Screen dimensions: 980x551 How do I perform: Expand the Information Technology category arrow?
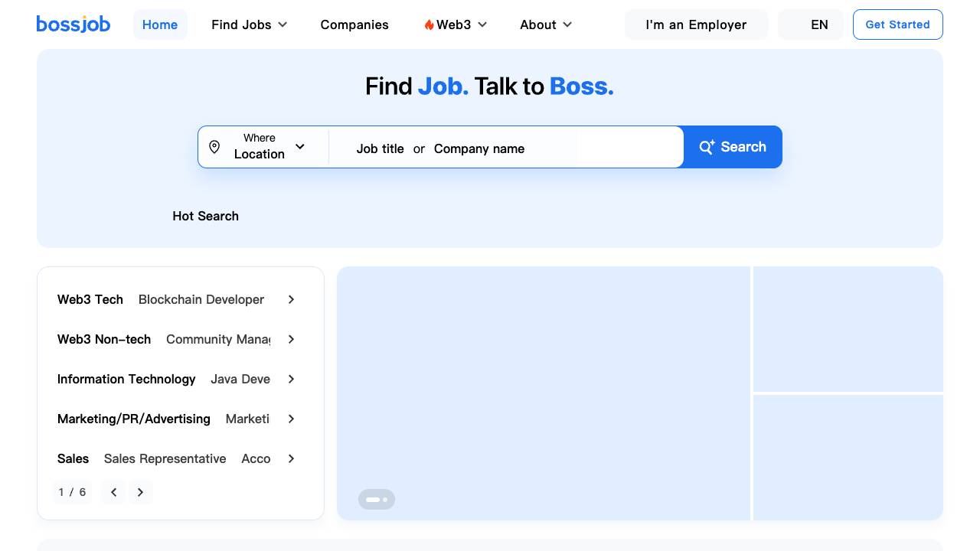pos(291,379)
